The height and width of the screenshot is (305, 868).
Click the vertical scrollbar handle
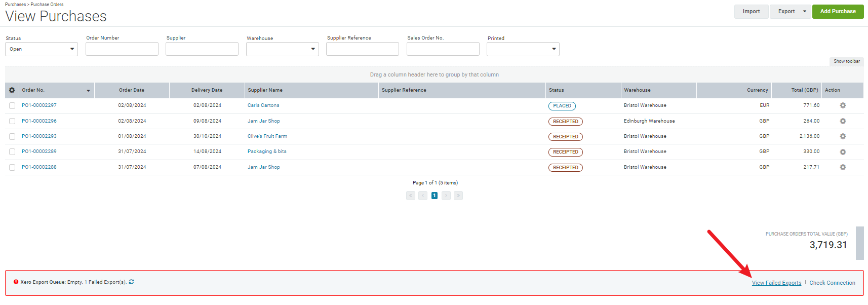point(859,243)
